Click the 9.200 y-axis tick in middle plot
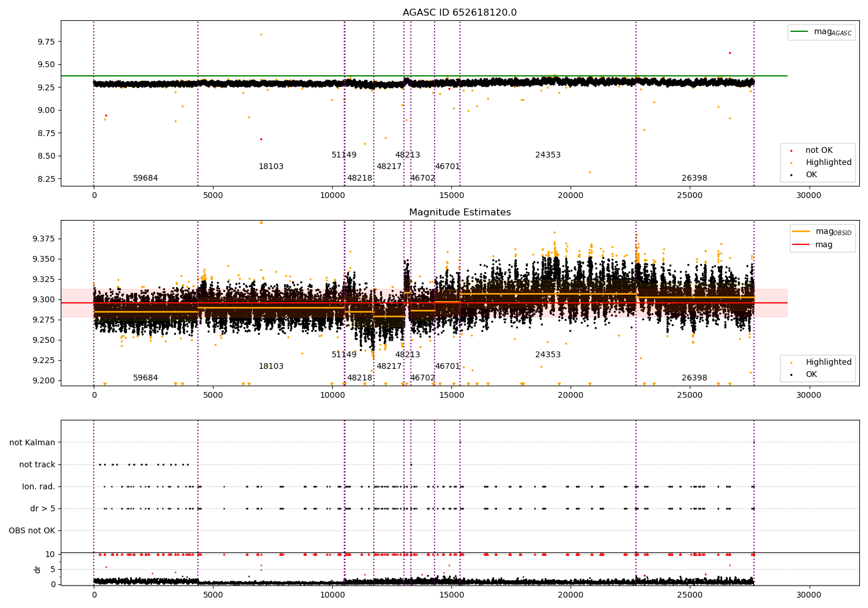Viewport: 868px width, 608px height. [x=43, y=381]
